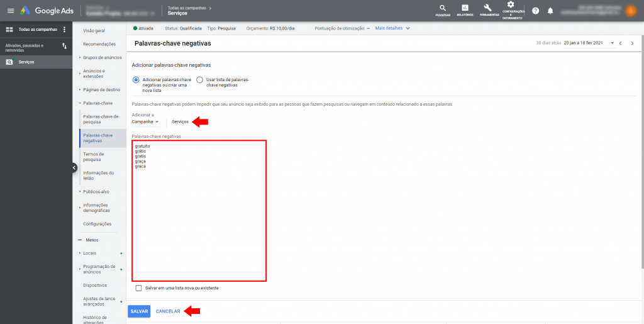The image size is (644, 324).
Task: Click the Serviços campaign title in header
Action: click(177, 13)
